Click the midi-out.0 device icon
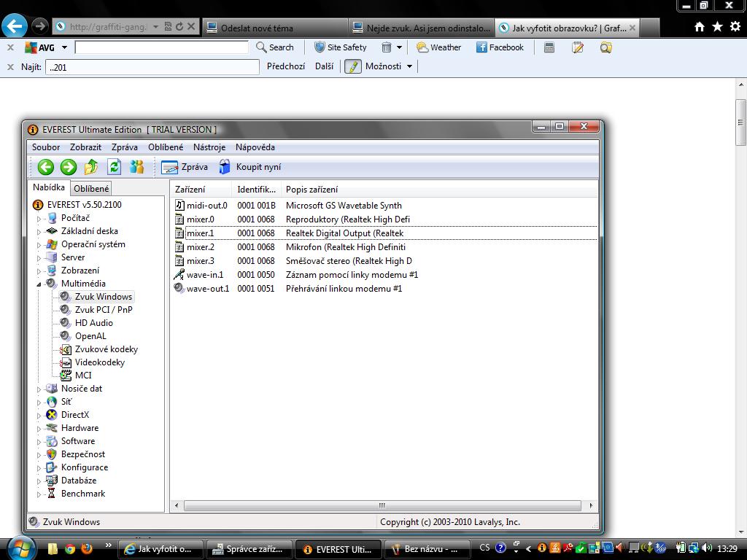747x560 pixels. (x=179, y=205)
